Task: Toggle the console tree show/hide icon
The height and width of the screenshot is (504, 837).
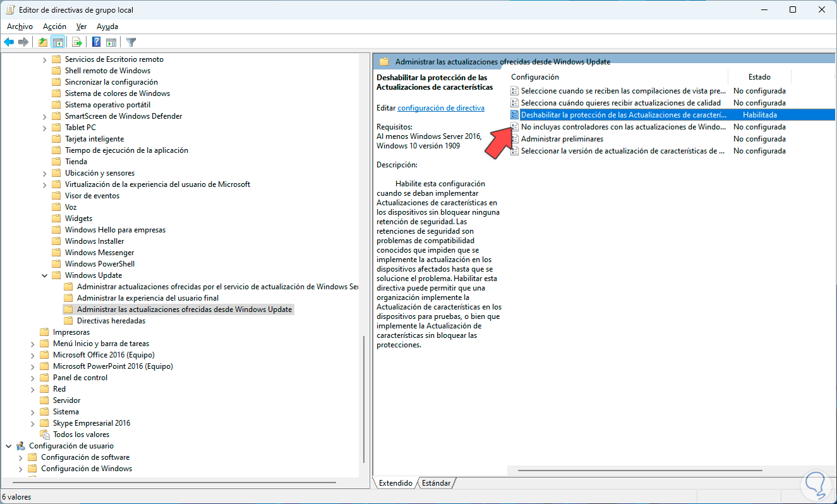Action: [x=57, y=42]
